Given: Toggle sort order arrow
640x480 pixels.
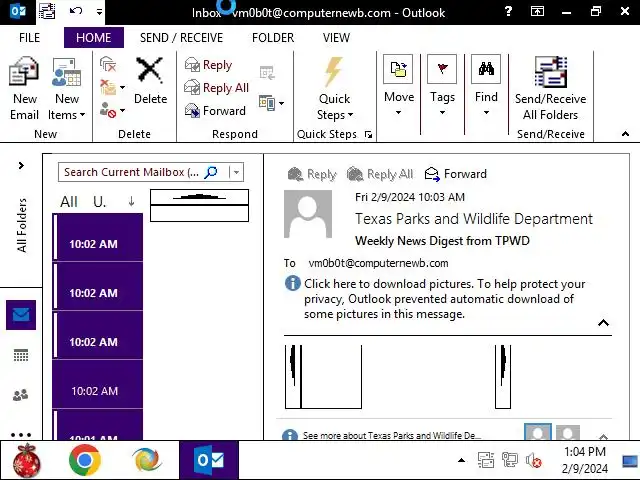Looking at the screenshot, I should [x=131, y=201].
